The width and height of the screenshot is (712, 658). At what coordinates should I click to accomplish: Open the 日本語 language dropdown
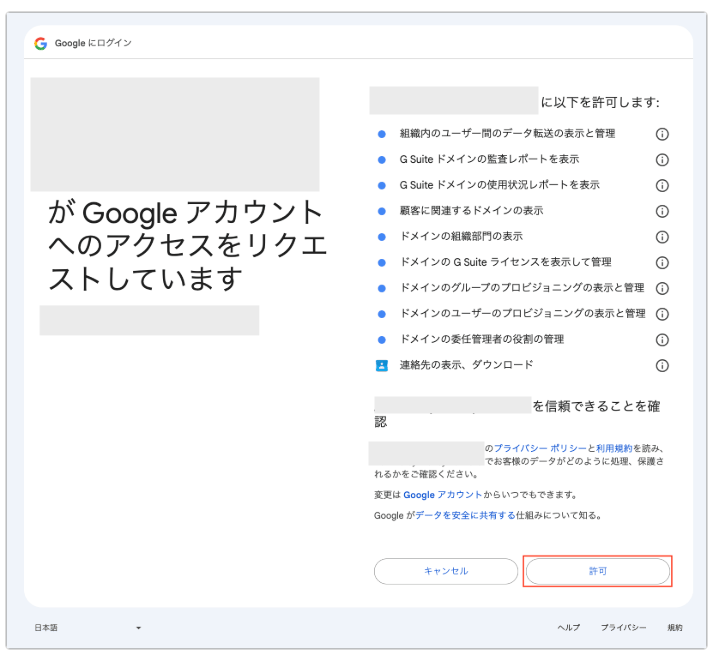[x=88, y=628]
